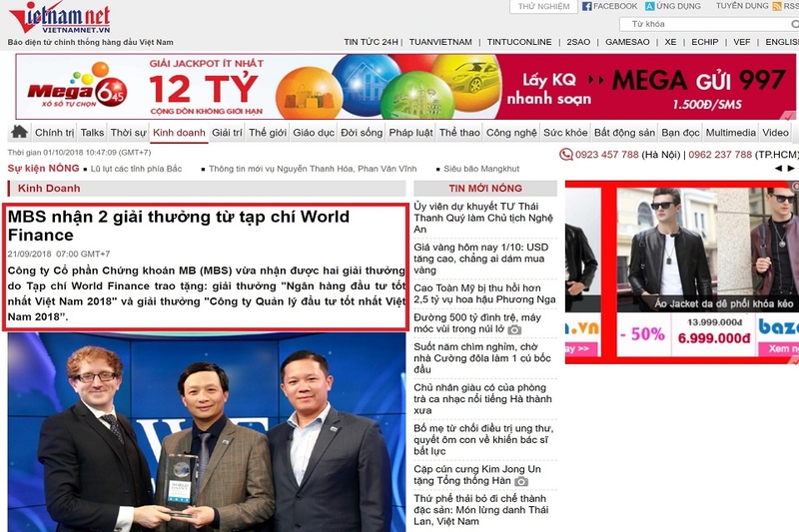Open the Đời sống section
Image resolution: width=799 pixels, height=532 pixels.
click(x=362, y=133)
